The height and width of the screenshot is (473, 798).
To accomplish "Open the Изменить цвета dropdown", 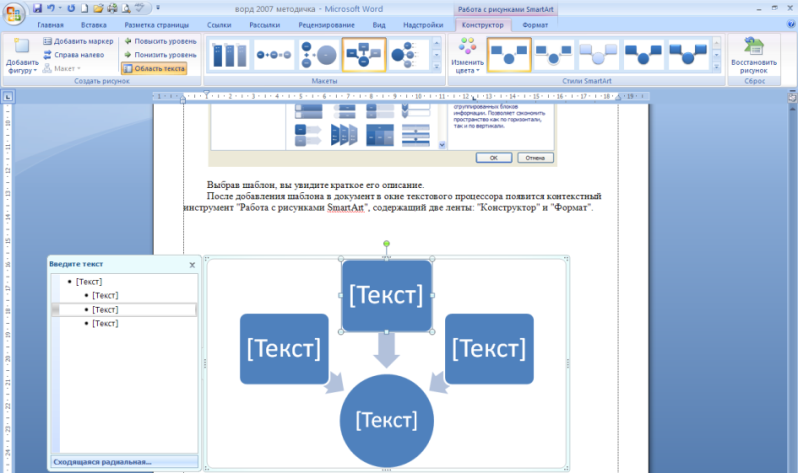I will pos(467,55).
